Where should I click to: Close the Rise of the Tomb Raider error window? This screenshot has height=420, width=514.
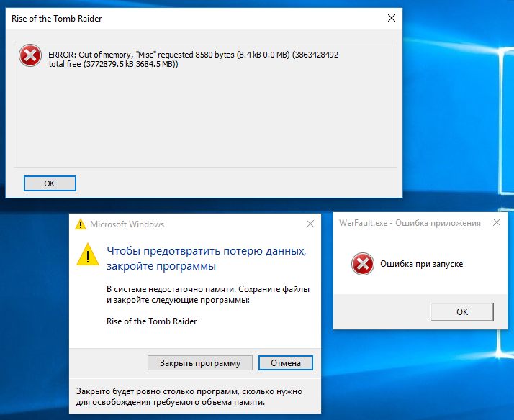pyautogui.click(x=392, y=18)
